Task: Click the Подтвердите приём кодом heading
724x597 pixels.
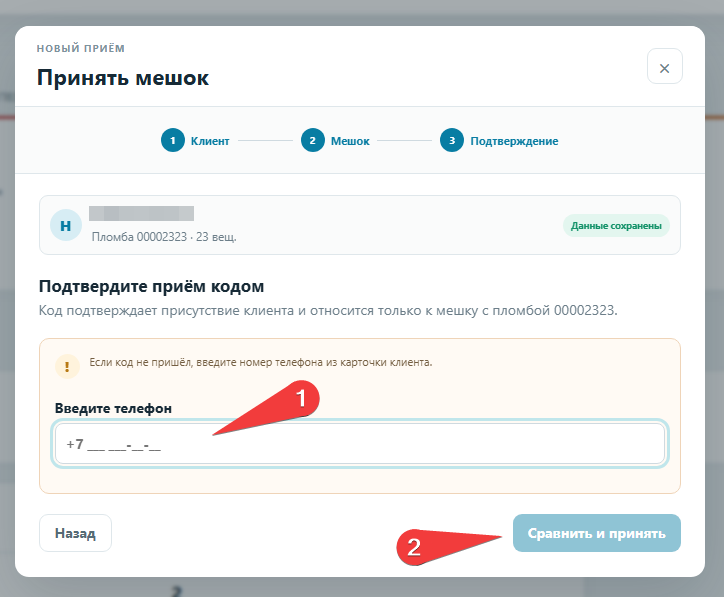Action: [x=151, y=286]
